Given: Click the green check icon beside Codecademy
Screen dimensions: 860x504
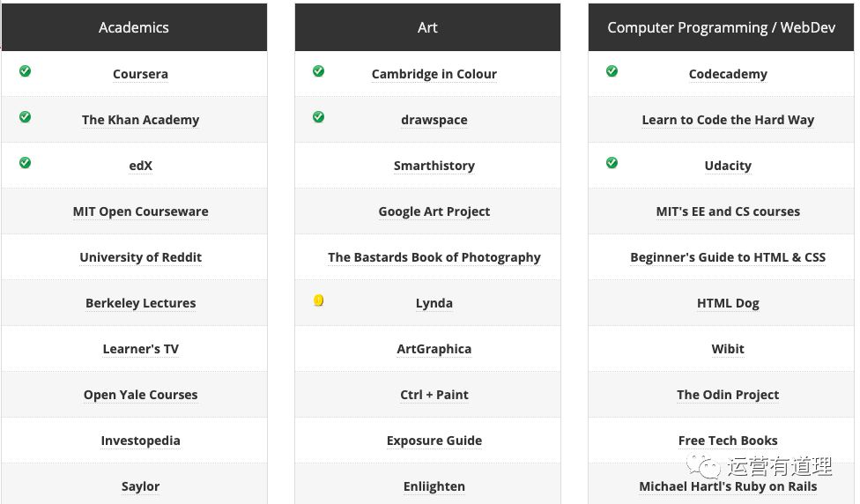Looking at the screenshot, I should coord(612,71).
